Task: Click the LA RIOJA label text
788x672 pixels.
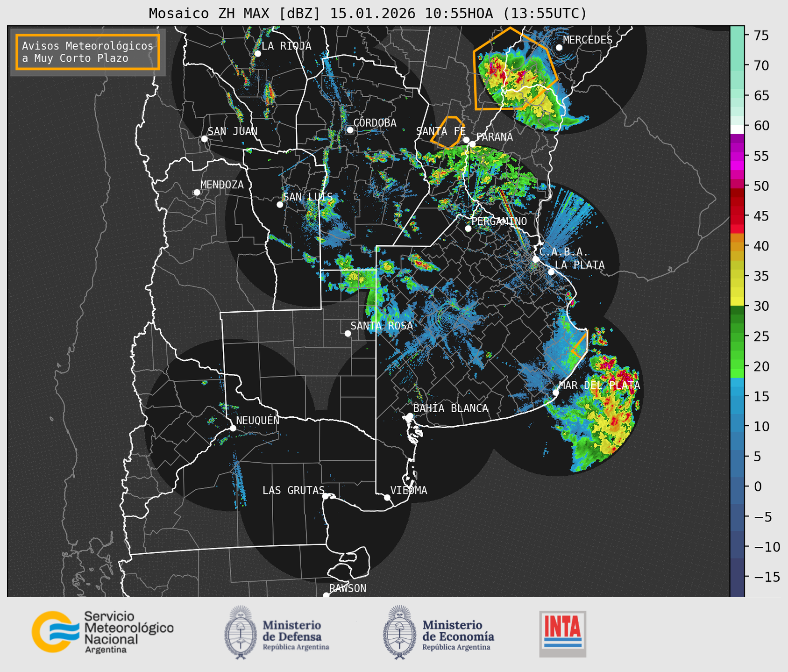Action: (286, 46)
